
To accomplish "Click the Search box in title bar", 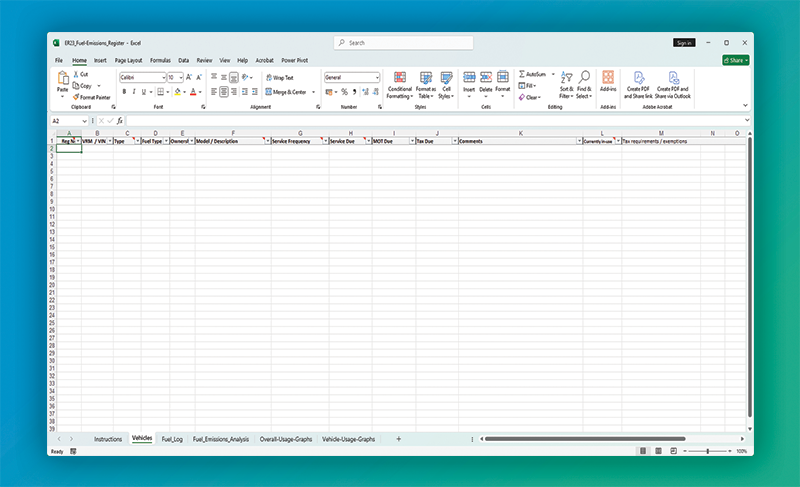I will (402, 43).
